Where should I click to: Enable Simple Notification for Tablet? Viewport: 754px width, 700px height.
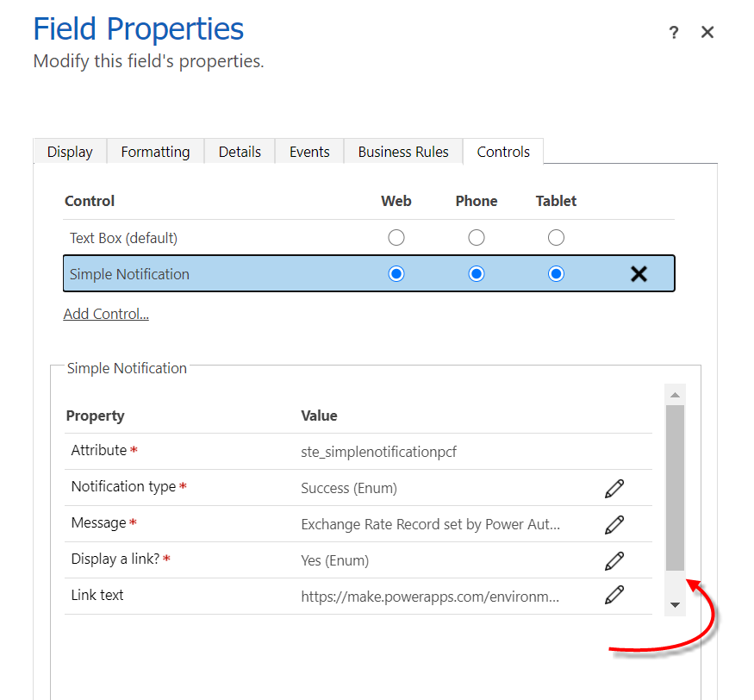(556, 273)
